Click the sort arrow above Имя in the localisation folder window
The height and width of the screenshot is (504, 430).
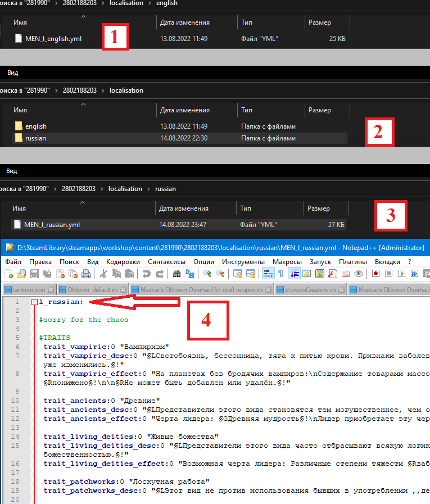[x=83, y=104]
